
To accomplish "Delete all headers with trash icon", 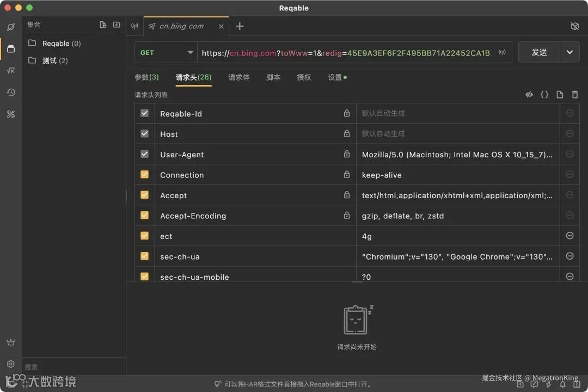I will pyautogui.click(x=575, y=95).
